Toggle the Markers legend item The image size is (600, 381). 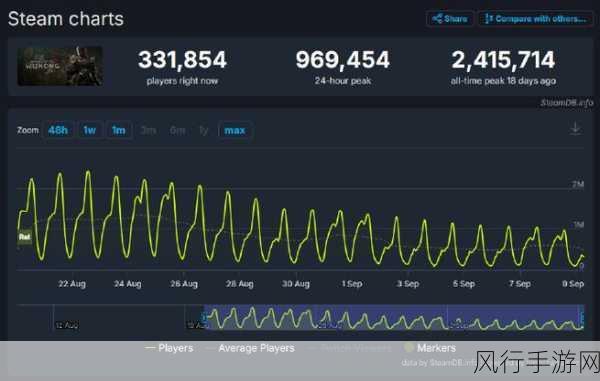tap(430, 348)
